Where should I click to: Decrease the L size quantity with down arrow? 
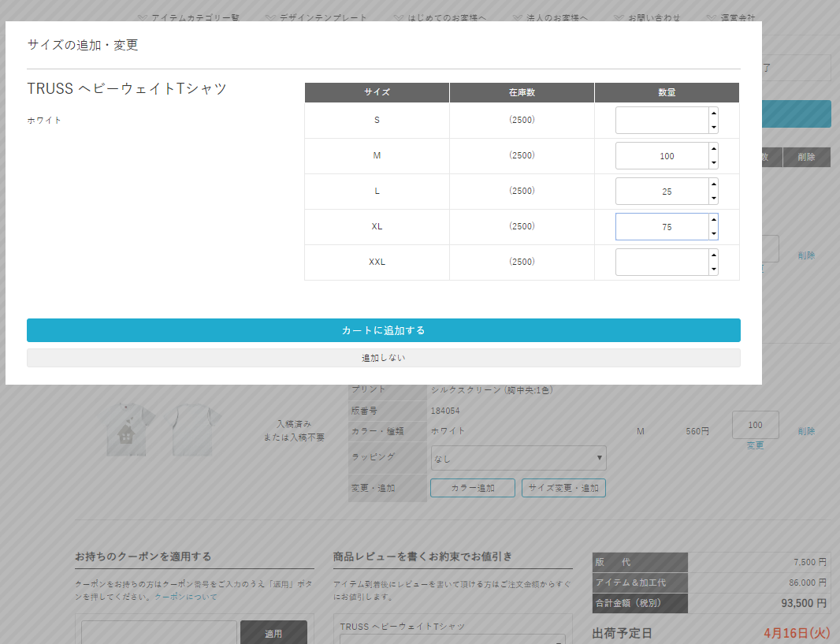[714, 198]
